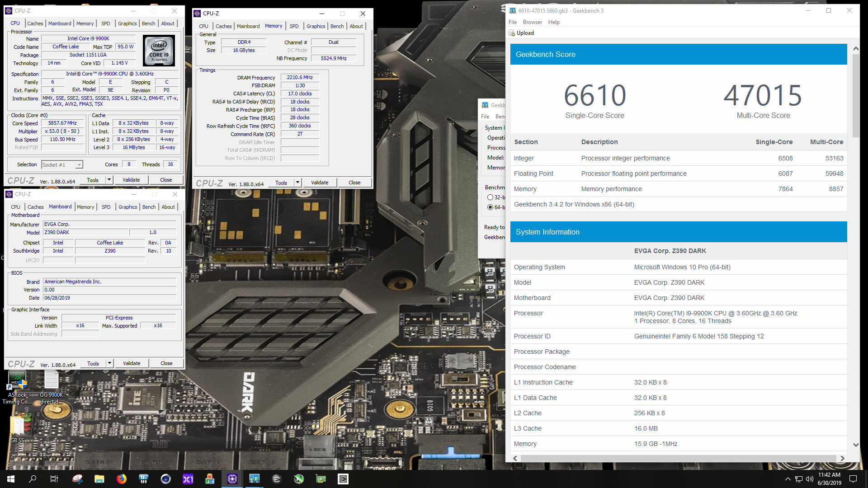The width and height of the screenshot is (868, 488).
Task: Open Task View from the taskbar
Action: 54,479
